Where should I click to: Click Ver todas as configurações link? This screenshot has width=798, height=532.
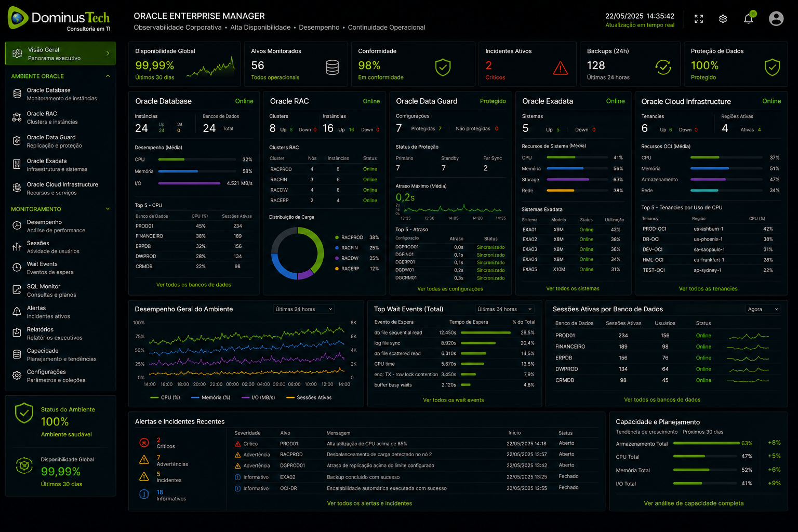point(450,289)
